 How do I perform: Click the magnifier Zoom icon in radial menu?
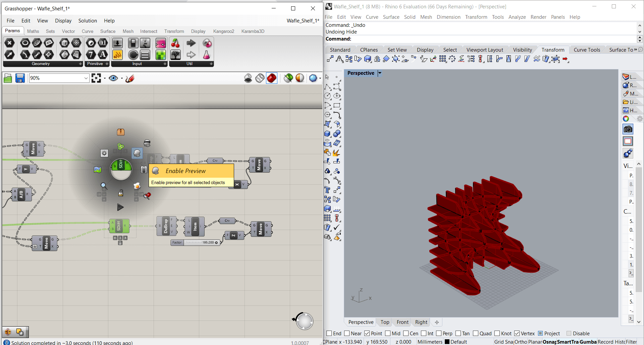[x=104, y=185]
